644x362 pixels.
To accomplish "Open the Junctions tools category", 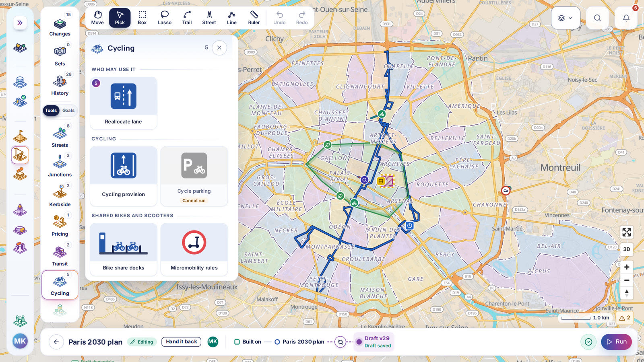I will 60,166.
